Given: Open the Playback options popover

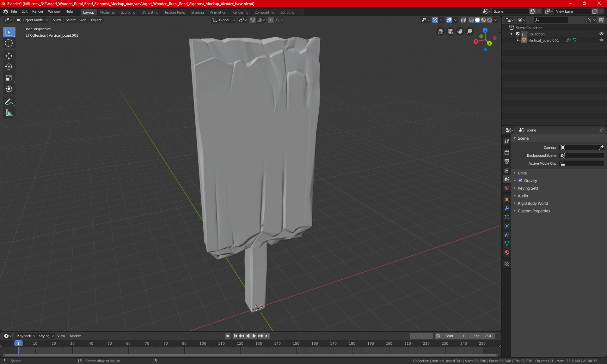Looking at the screenshot, I should pyautogui.click(x=26, y=336).
